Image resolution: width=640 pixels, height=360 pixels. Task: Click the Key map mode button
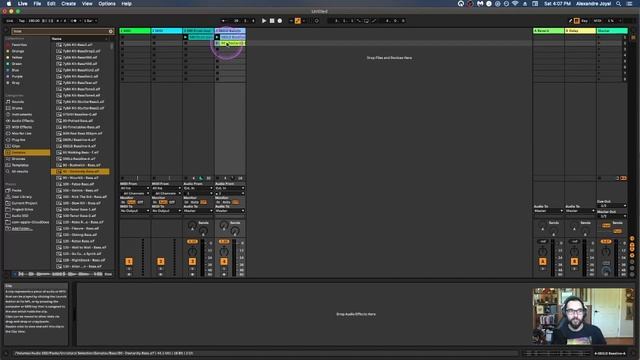(x=584, y=21)
